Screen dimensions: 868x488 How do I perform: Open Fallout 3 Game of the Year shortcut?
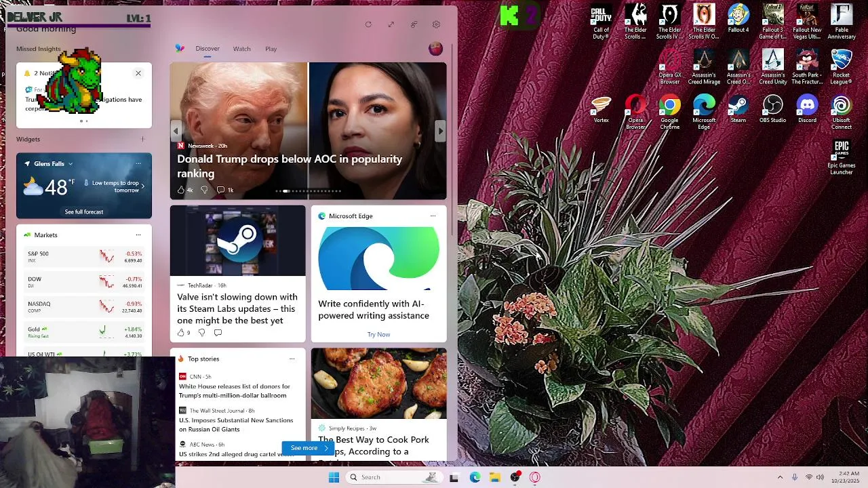click(772, 22)
